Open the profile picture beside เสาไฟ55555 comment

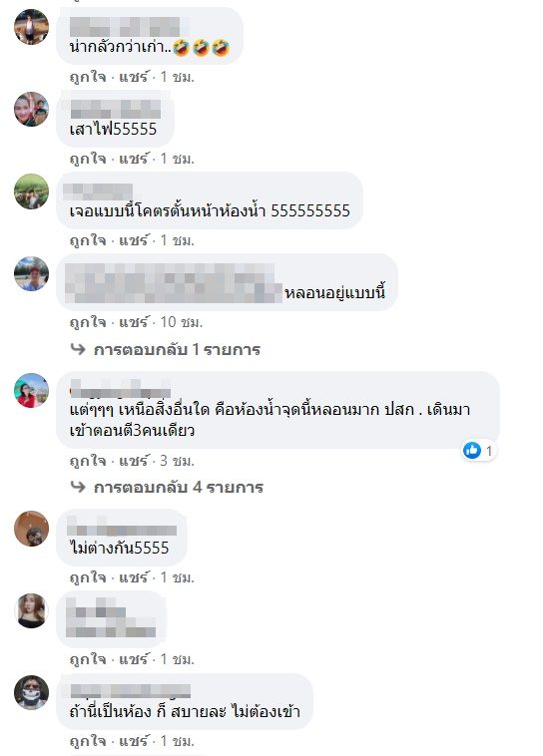tap(31, 110)
